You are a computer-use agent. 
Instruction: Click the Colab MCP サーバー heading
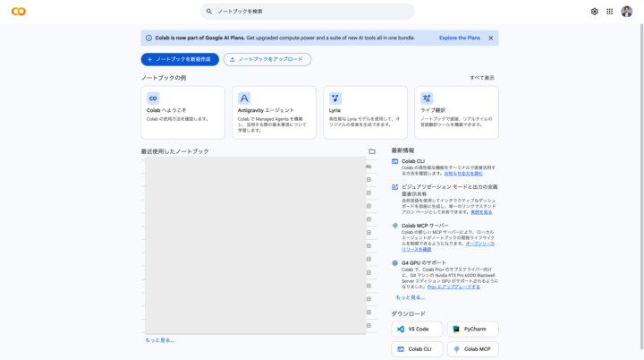425,226
